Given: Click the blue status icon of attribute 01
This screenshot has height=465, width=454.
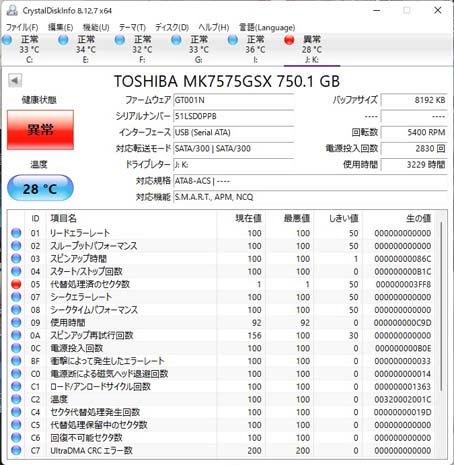Looking at the screenshot, I should click(16, 233).
